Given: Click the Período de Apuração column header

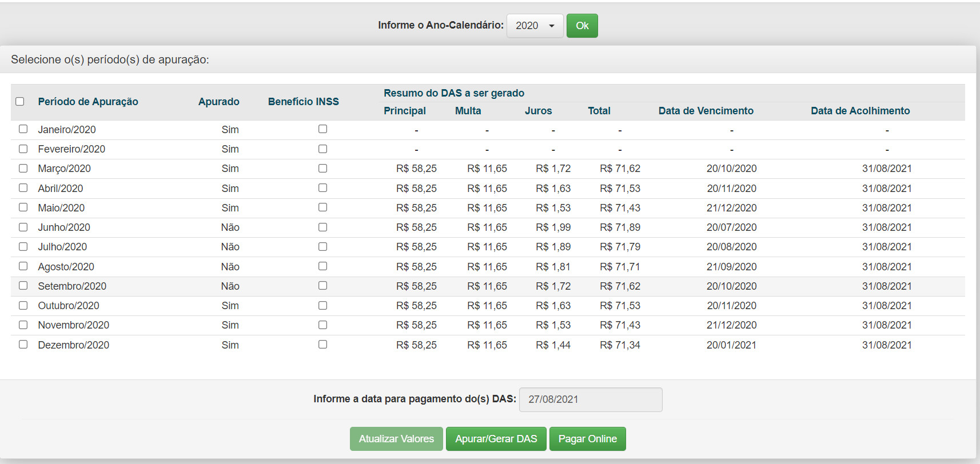Looking at the screenshot, I should 88,102.
